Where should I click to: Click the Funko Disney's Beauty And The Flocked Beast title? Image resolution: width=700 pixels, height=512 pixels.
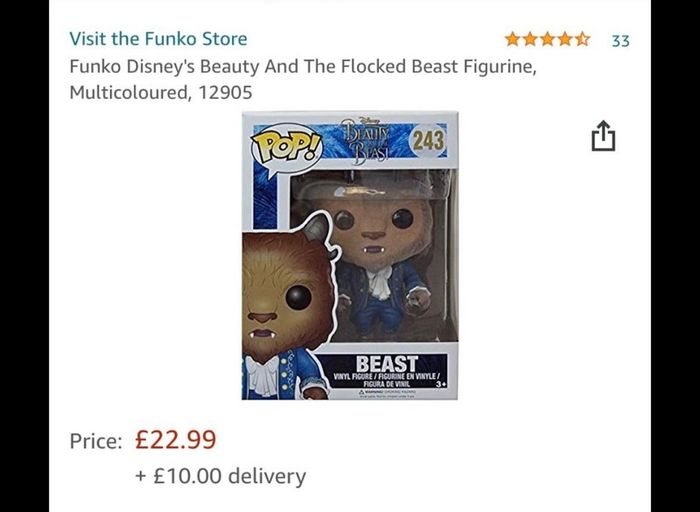coord(303,67)
